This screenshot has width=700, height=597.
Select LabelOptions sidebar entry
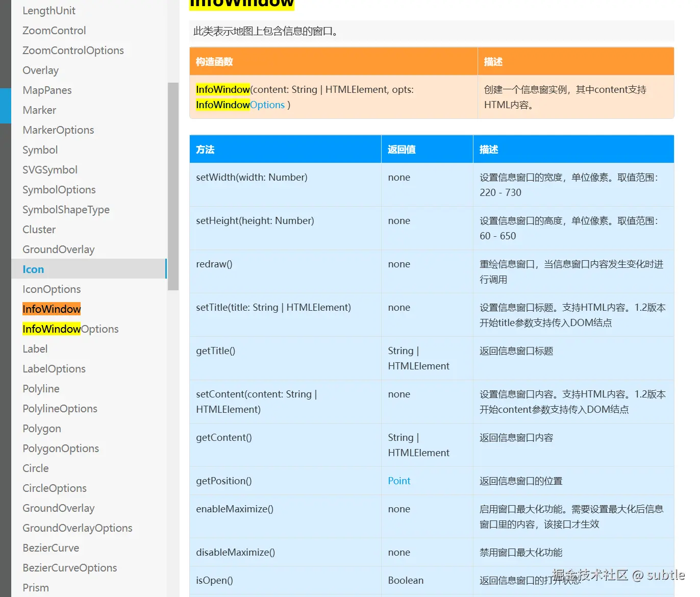pos(54,369)
